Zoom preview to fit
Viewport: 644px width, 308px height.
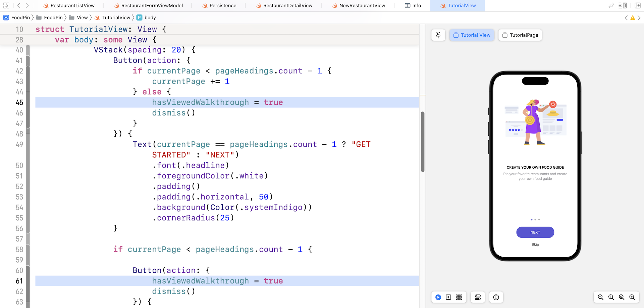(622, 297)
